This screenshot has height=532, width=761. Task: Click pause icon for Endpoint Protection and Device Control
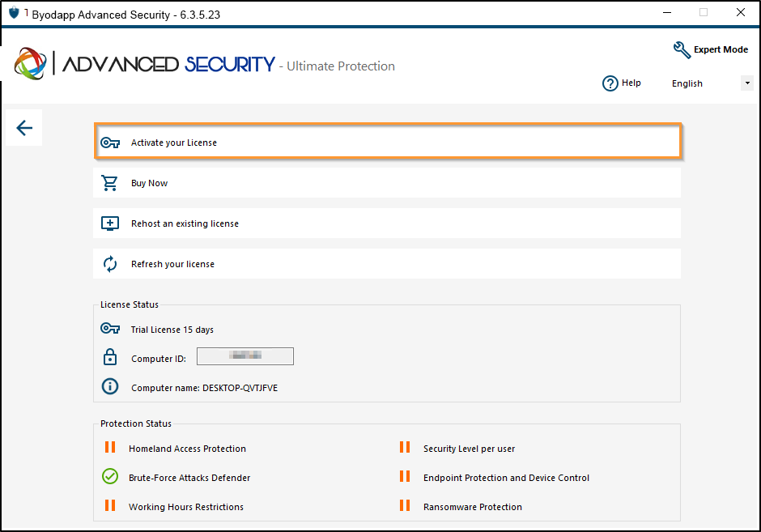(x=405, y=476)
